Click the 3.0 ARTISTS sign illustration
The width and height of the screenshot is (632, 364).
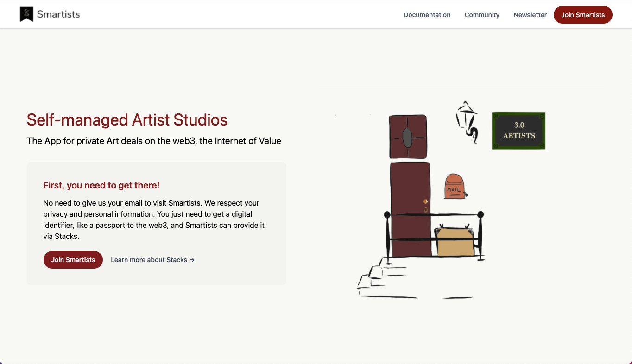pos(518,131)
